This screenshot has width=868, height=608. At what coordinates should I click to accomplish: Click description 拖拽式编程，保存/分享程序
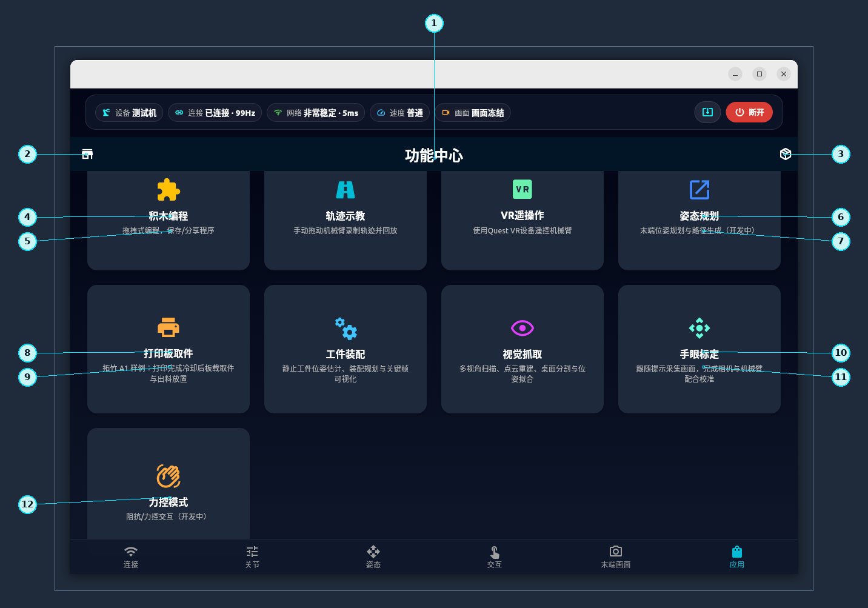[x=169, y=230]
